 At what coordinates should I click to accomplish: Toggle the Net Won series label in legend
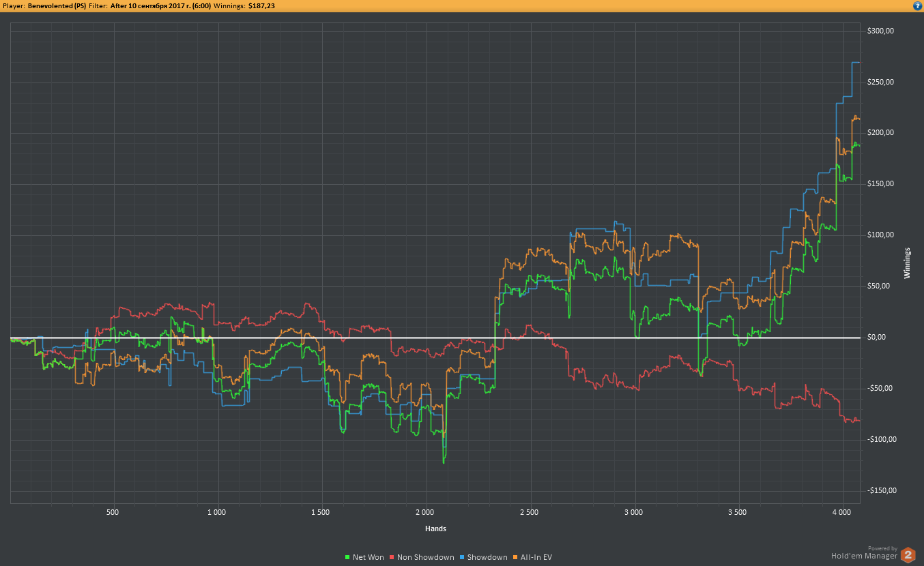point(368,558)
